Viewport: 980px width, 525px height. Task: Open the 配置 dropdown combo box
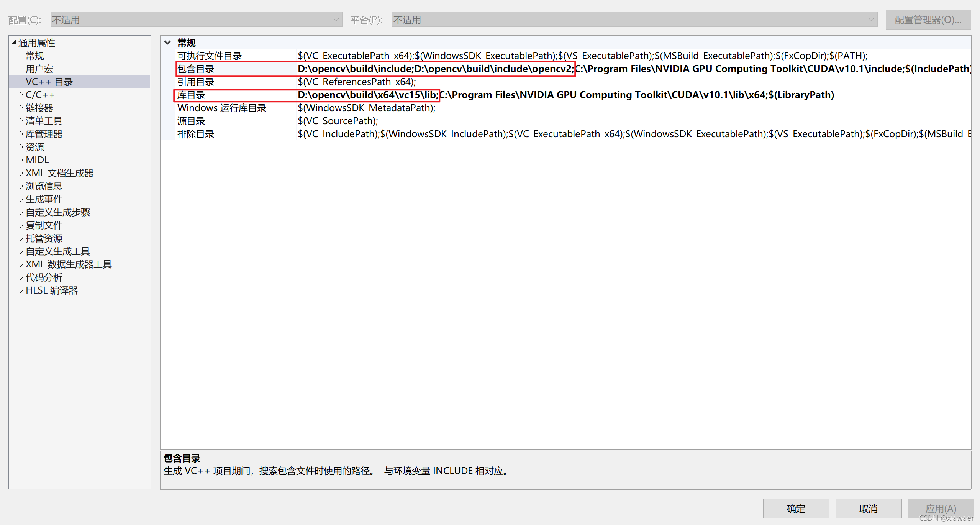click(196, 20)
